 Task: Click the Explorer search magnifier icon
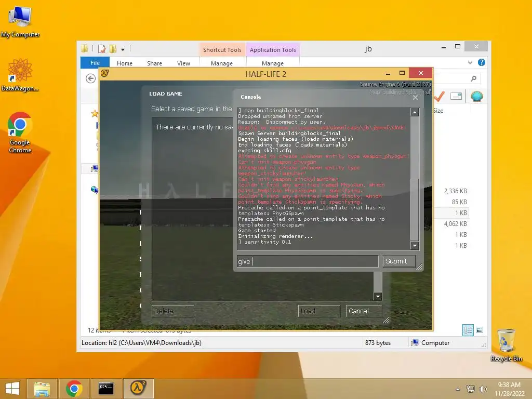[473, 79]
